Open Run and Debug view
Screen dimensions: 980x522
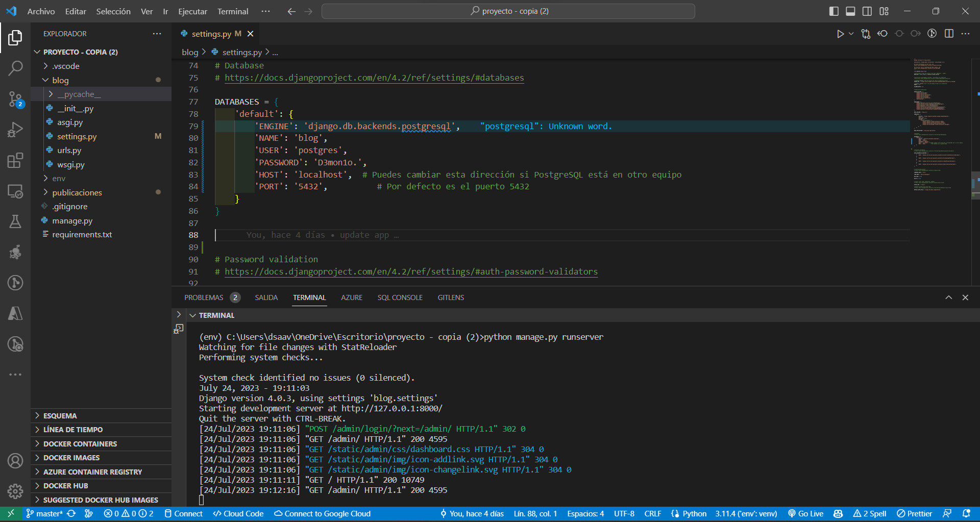15,130
